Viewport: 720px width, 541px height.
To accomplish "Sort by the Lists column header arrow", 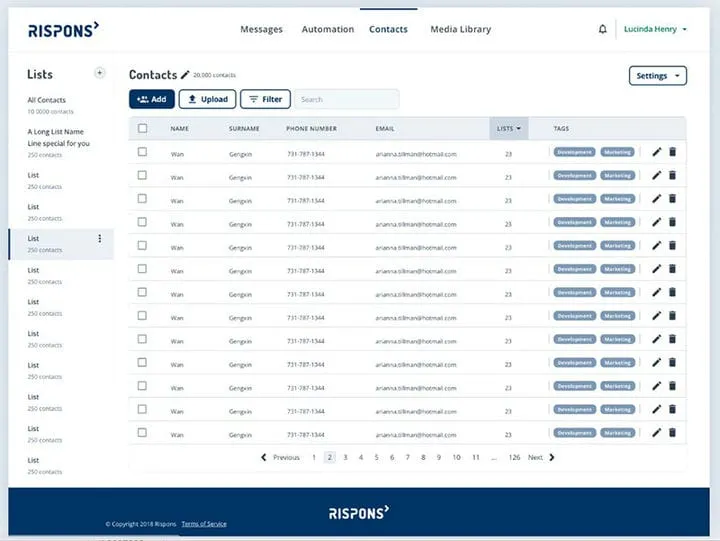I will pos(518,129).
